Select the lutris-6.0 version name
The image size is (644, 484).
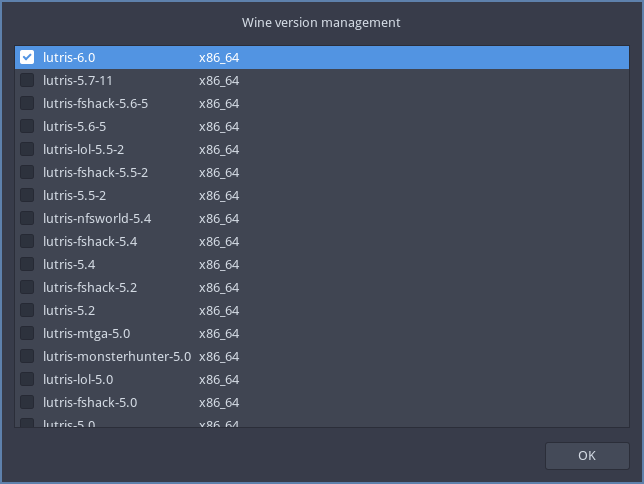point(69,58)
